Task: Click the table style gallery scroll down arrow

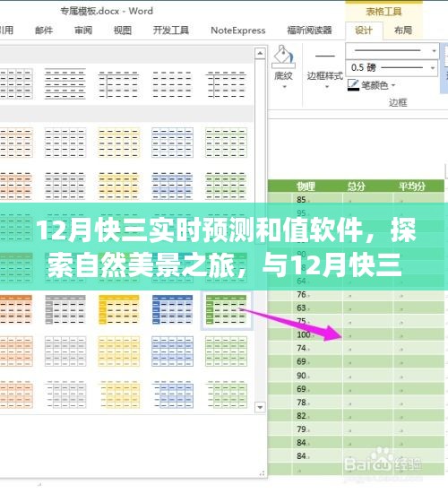Action: [x=260, y=407]
